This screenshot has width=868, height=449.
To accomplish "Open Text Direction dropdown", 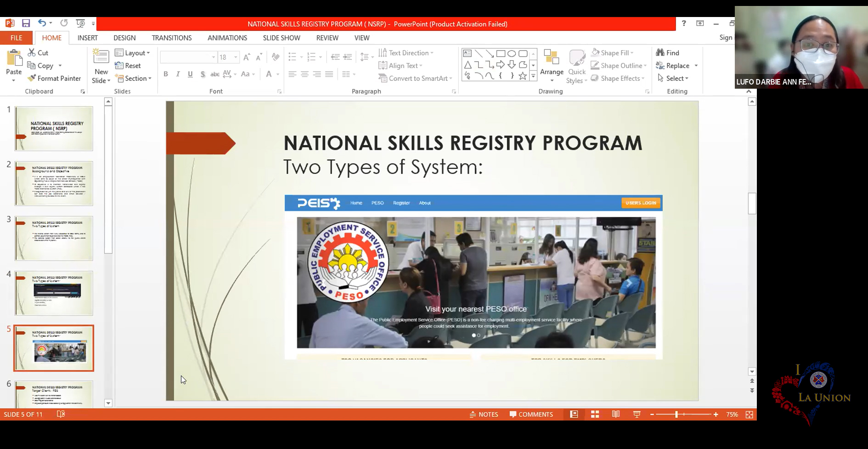I will 406,53.
